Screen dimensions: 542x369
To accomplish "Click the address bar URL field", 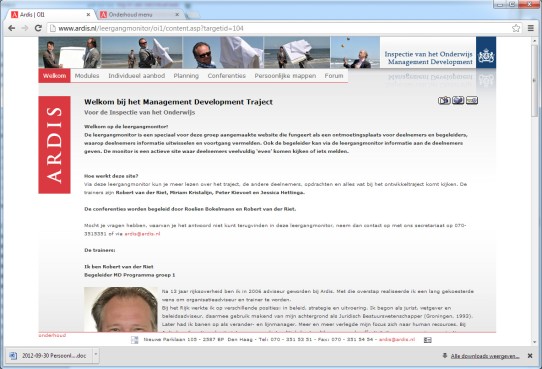I will (x=280, y=28).
